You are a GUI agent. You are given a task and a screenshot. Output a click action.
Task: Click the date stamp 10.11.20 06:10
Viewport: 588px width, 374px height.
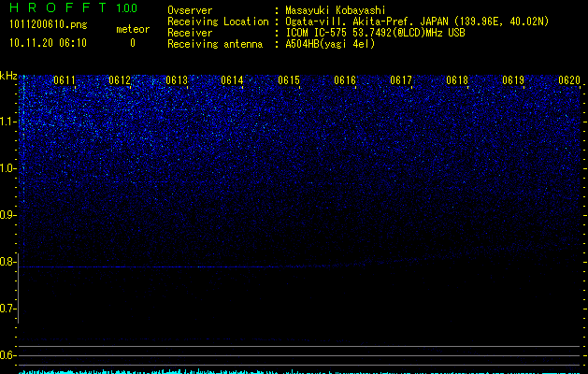(x=48, y=43)
